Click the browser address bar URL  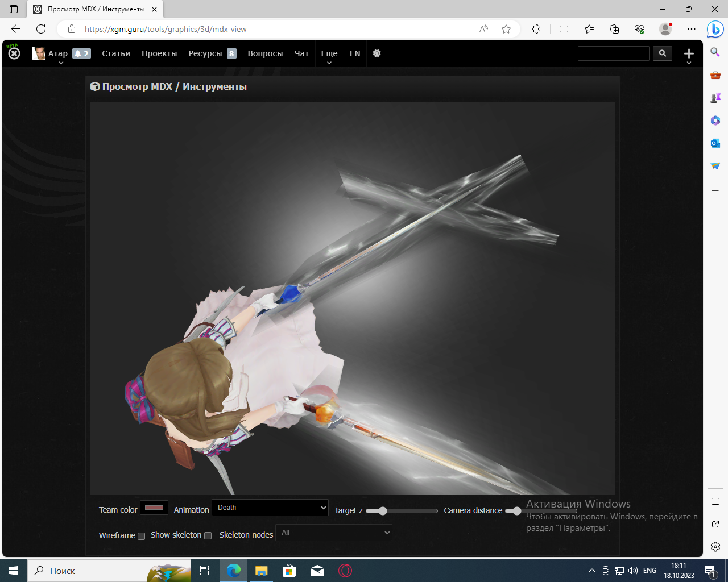(166, 29)
